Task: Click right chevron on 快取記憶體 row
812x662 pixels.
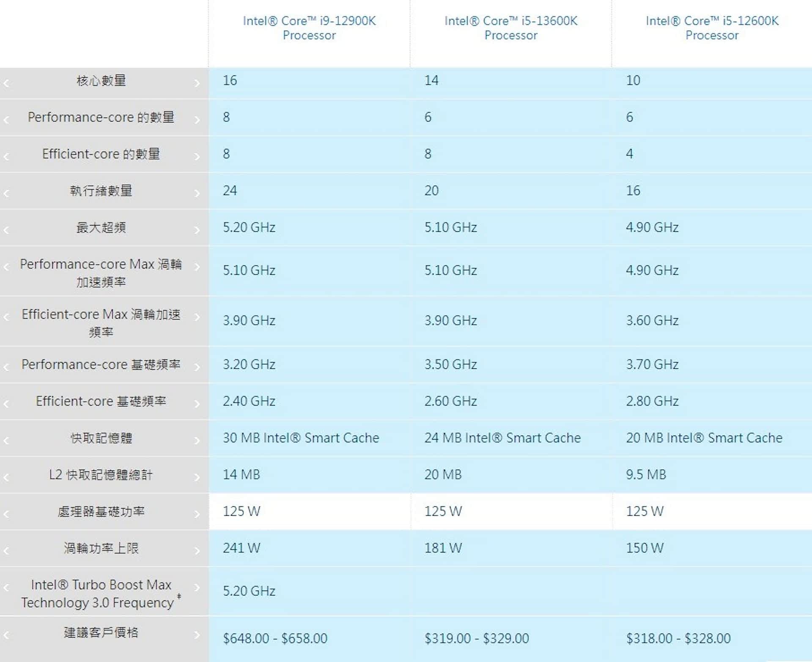Action: 197,440
